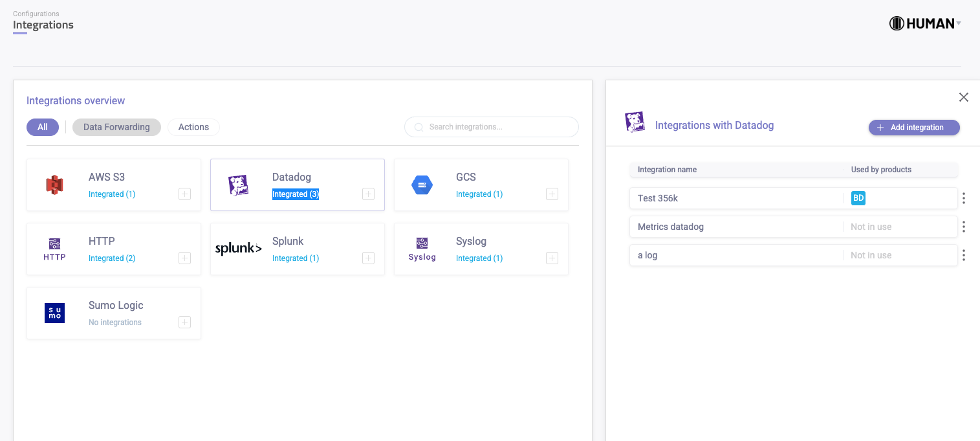Image resolution: width=980 pixels, height=441 pixels.
Task: Click the BD product badge
Action: (x=858, y=198)
